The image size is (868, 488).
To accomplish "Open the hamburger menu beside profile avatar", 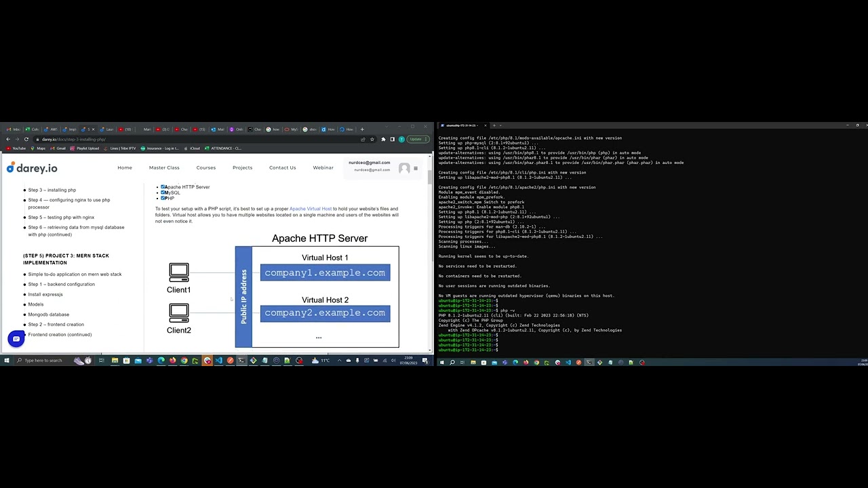I will (416, 168).
